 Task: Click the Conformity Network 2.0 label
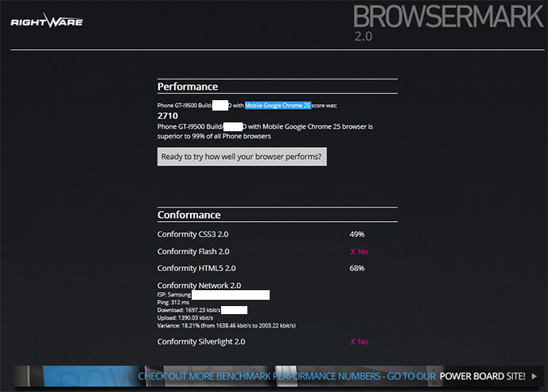pyautogui.click(x=199, y=285)
